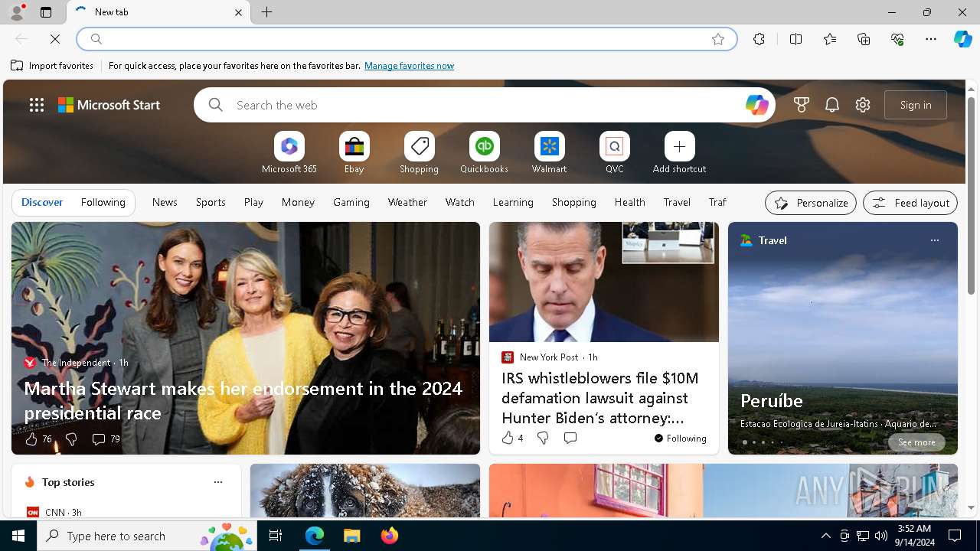
Task: Switch to the Following tab
Action: coord(103,202)
